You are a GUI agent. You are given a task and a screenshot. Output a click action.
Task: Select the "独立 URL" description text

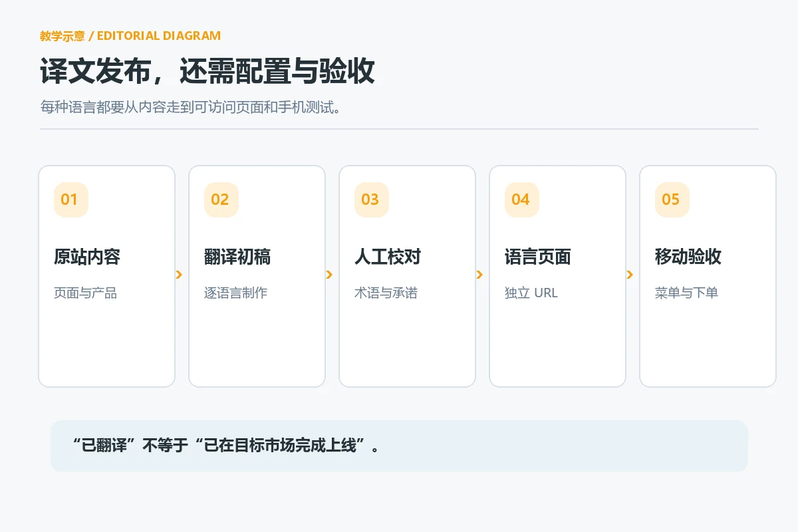531,293
